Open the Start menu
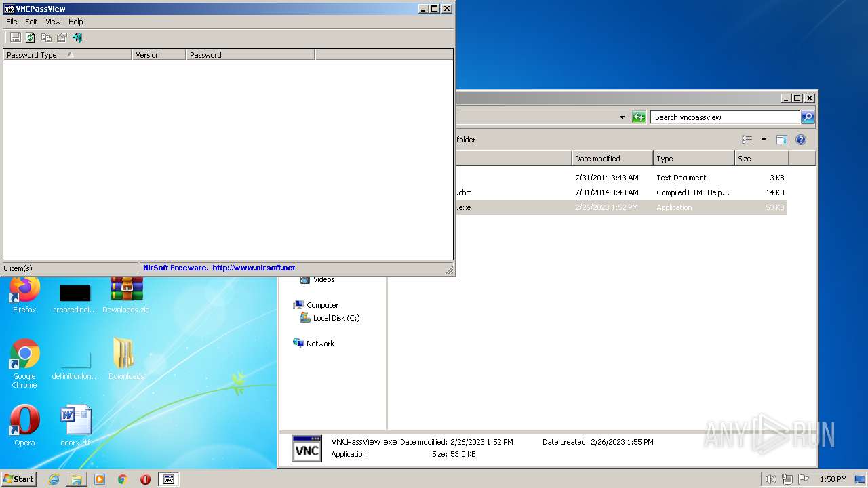Image resolution: width=868 pixels, height=488 pixels. (18, 479)
